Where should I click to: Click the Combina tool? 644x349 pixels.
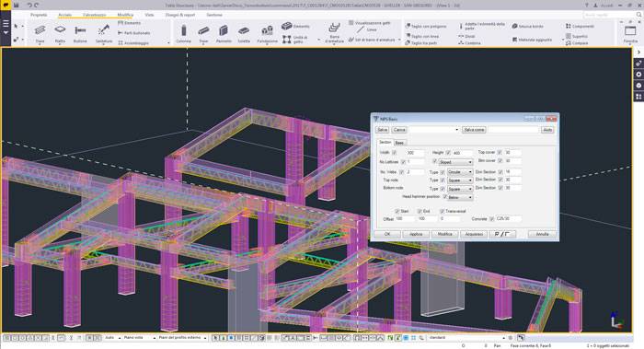point(469,42)
